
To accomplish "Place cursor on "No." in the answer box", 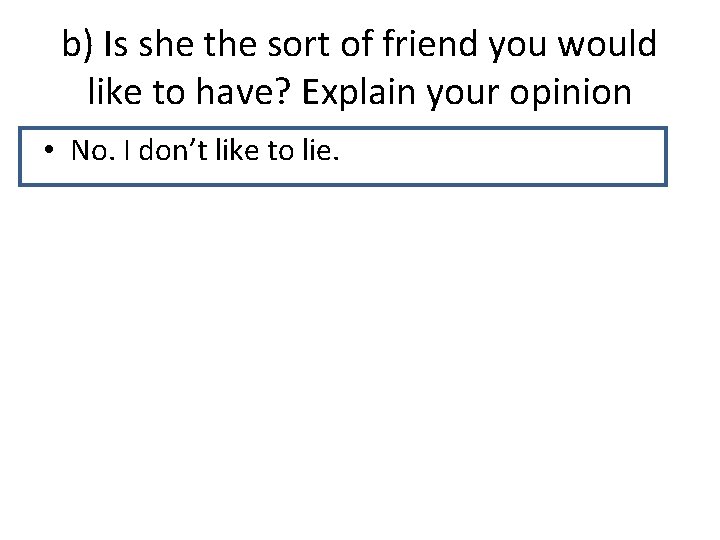I will pos(93,150).
